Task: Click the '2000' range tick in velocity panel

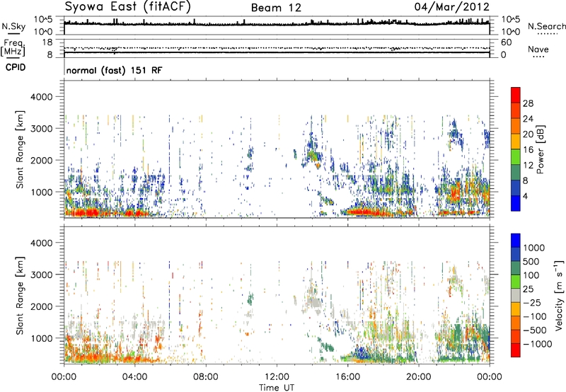Action: 41,306
